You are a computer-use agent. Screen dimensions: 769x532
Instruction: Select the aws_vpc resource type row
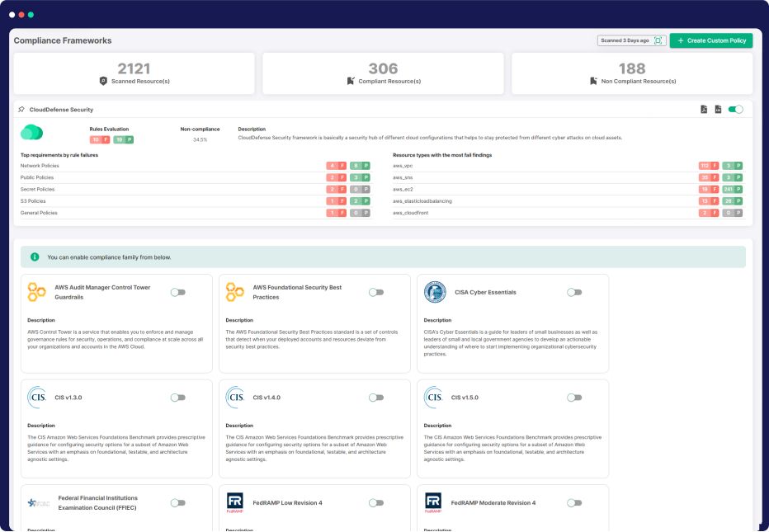pyautogui.click(x=403, y=166)
